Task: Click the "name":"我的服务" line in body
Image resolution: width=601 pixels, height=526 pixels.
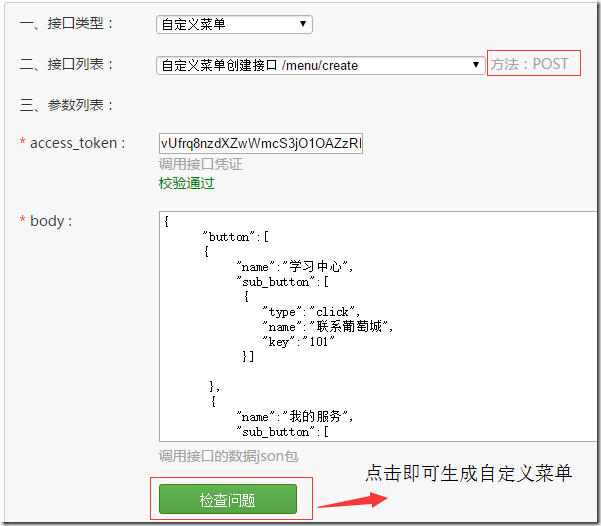Action: [x=294, y=416]
